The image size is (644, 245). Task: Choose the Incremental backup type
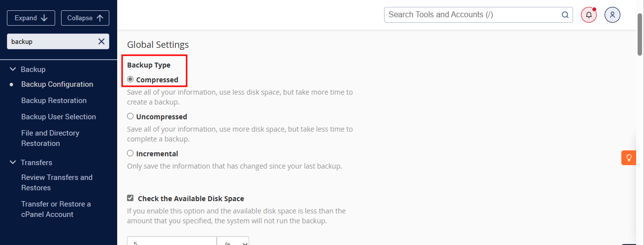[130, 153]
